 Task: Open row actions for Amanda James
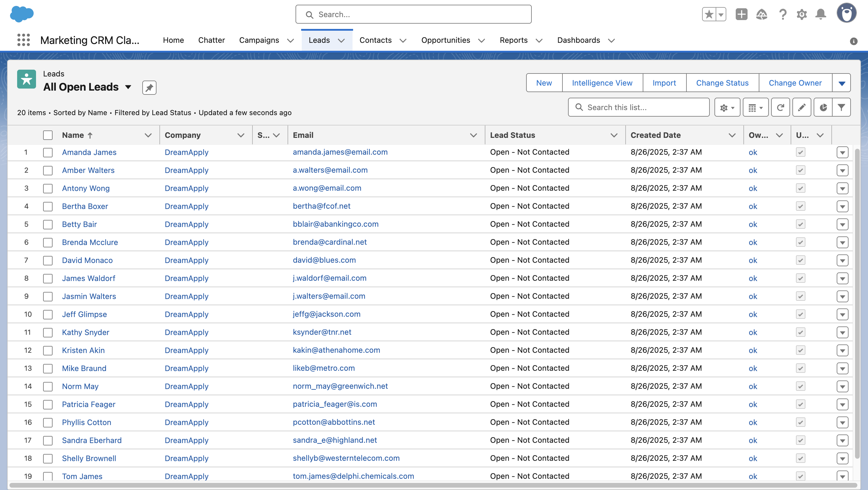(x=842, y=152)
